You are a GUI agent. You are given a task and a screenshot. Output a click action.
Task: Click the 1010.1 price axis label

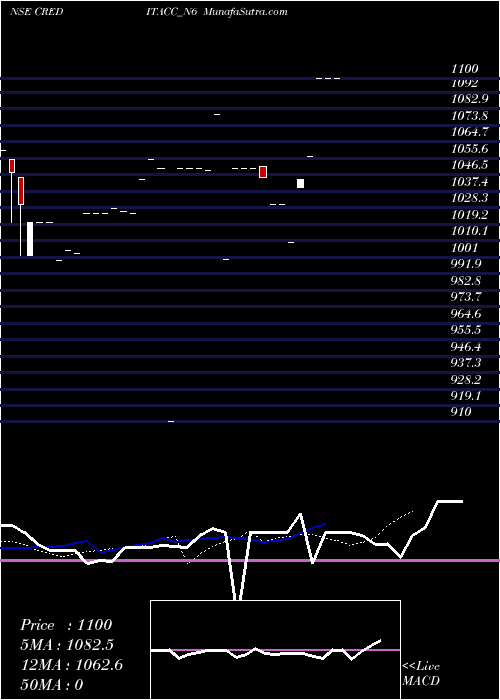tap(469, 231)
